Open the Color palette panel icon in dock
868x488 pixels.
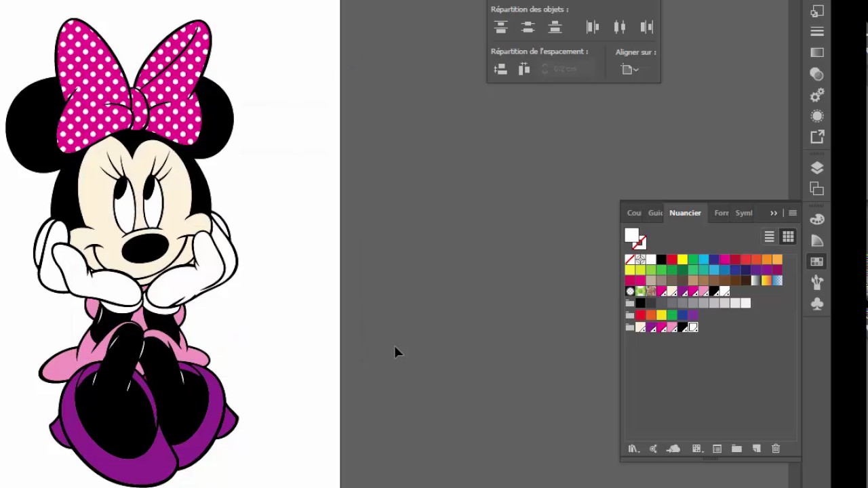[817, 220]
